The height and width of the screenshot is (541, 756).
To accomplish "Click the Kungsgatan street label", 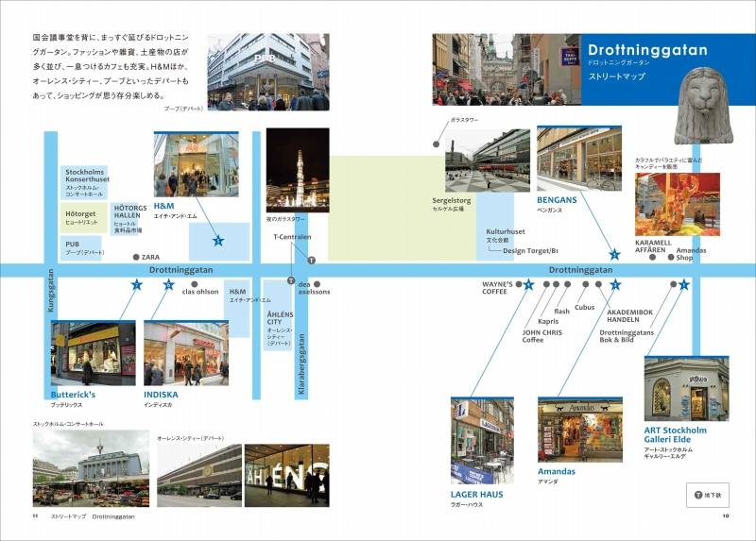I will [x=51, y=290].
